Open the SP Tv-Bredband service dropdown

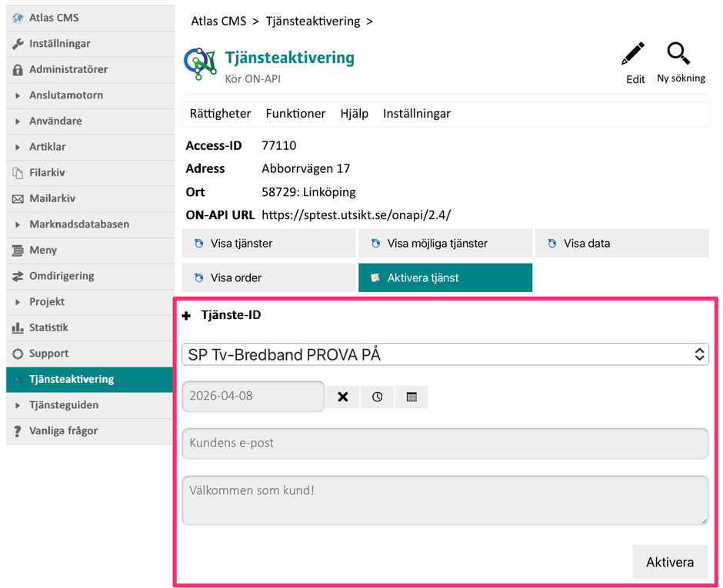click(x=445, y=354)
